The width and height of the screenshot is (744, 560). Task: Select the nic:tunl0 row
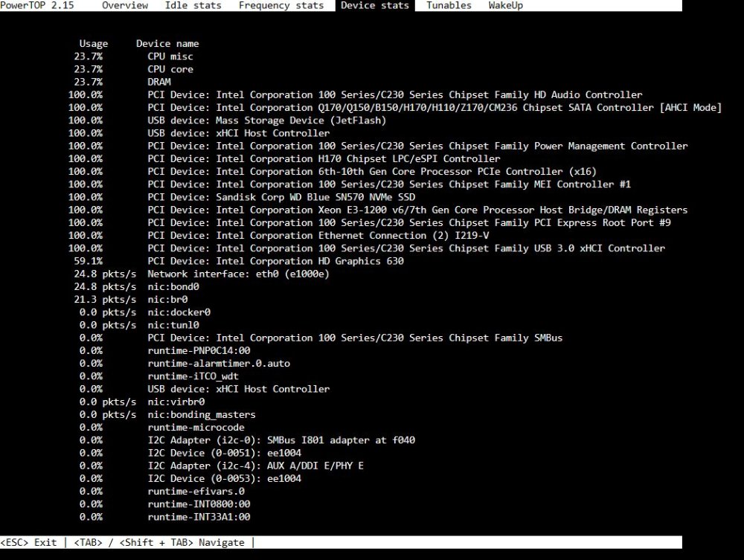pos(139,325)
